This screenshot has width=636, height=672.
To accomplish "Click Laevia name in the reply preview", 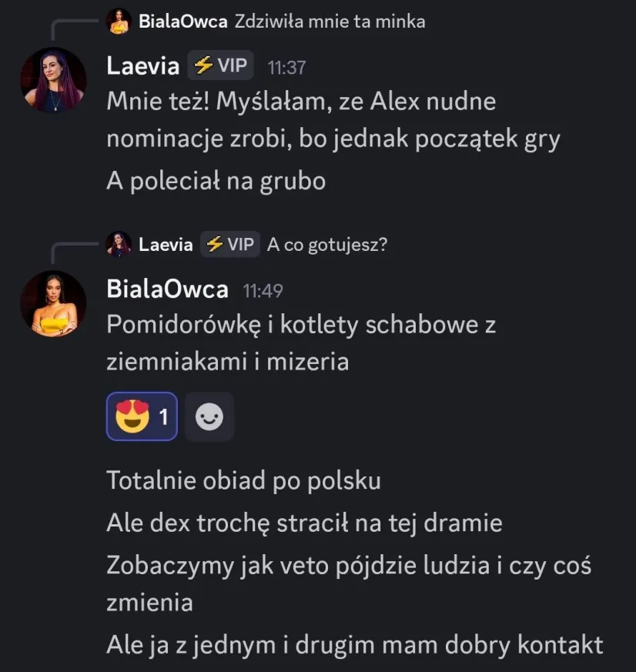I will 166,245.
